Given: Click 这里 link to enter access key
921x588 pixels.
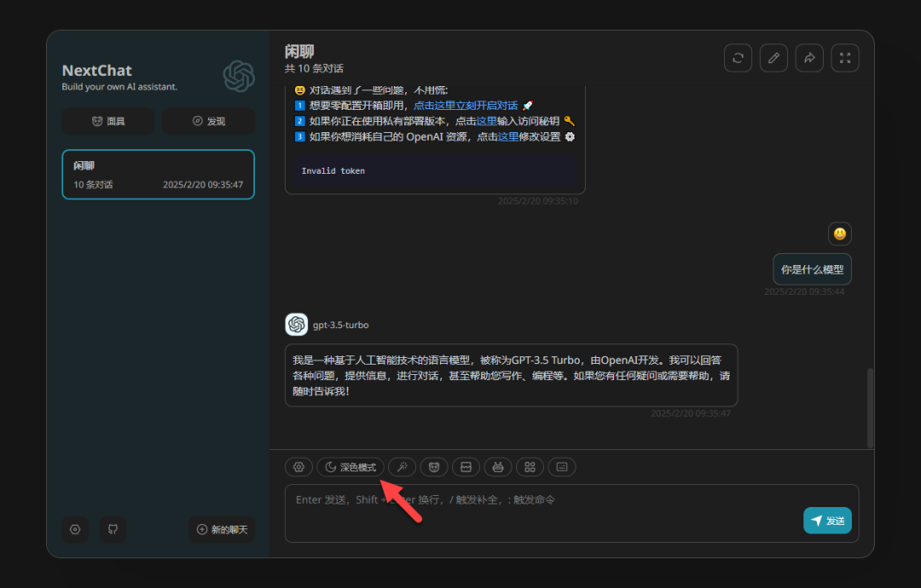Looking at the screenshot, I should [486, 121].
